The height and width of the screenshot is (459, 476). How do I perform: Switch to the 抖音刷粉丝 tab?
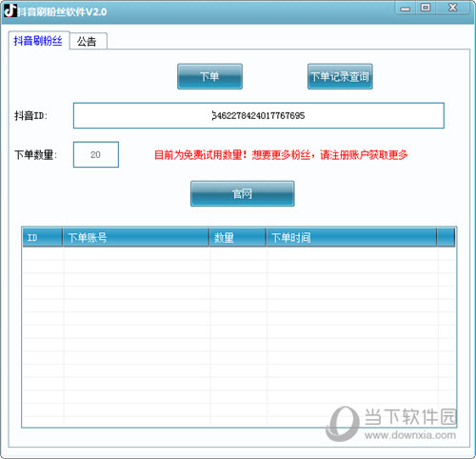tap(38, 40)
